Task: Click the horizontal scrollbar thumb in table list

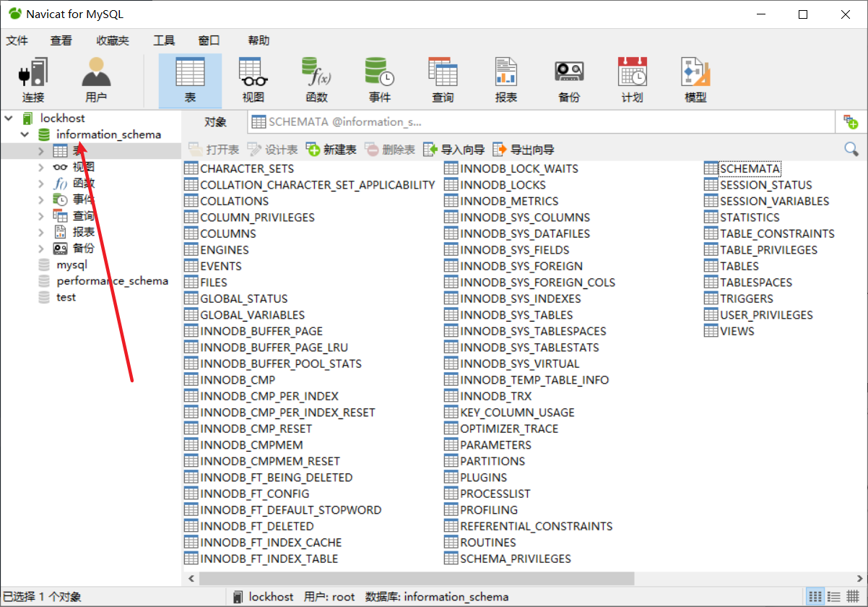Action: [417, 579]
